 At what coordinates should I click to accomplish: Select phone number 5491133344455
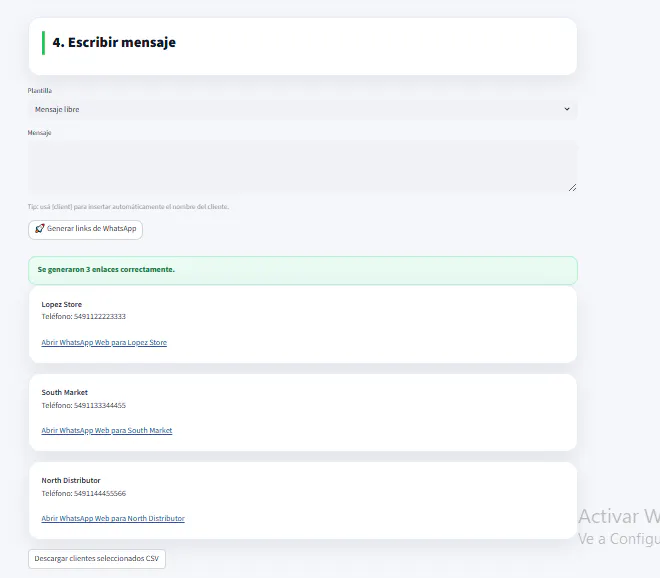click(100, 405)
